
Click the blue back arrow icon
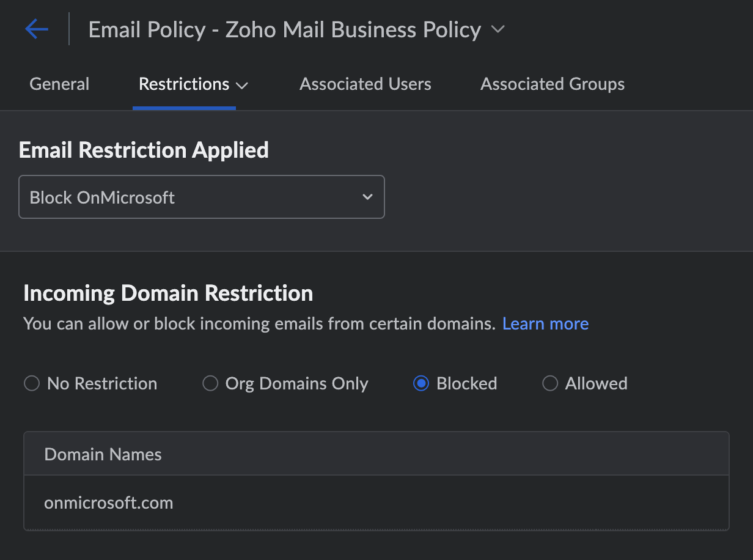click(37, 29)
